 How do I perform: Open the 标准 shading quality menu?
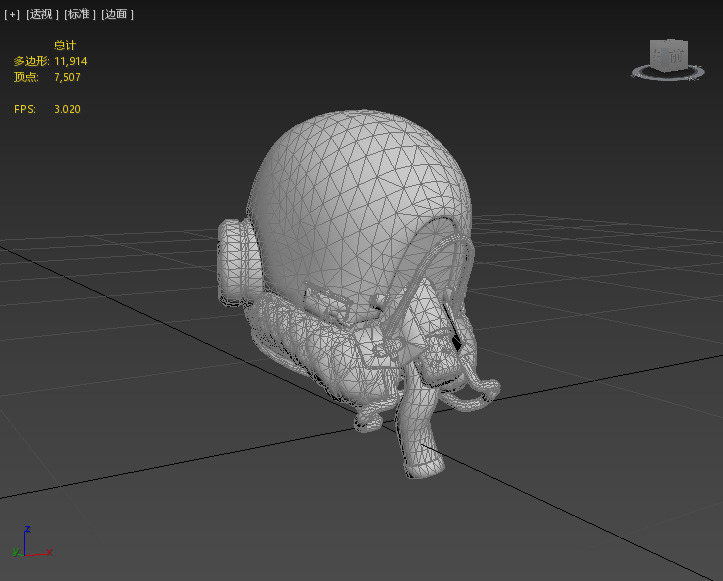[80, 15]
